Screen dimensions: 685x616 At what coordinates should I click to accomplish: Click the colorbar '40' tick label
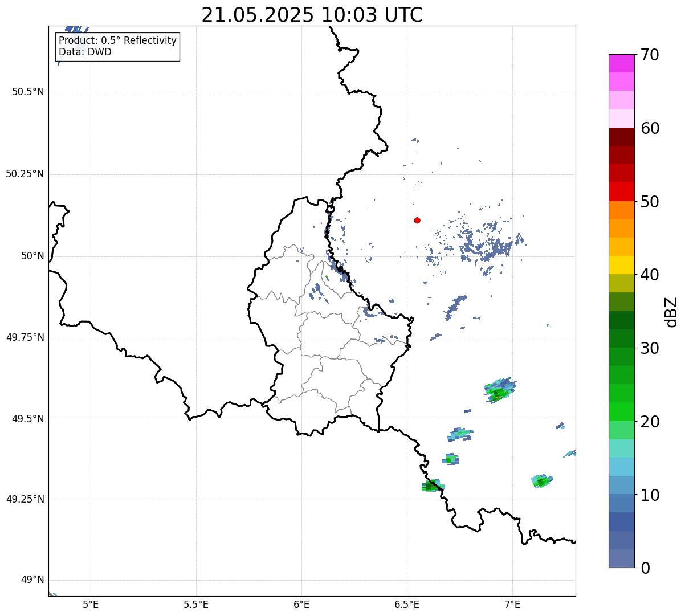[650, 275]
